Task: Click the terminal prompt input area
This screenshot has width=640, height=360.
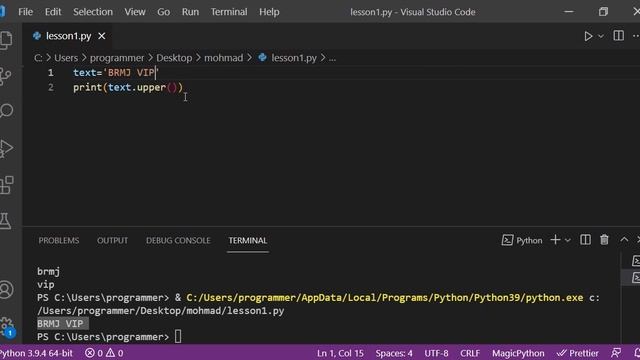Action: (x=178, y=337)
